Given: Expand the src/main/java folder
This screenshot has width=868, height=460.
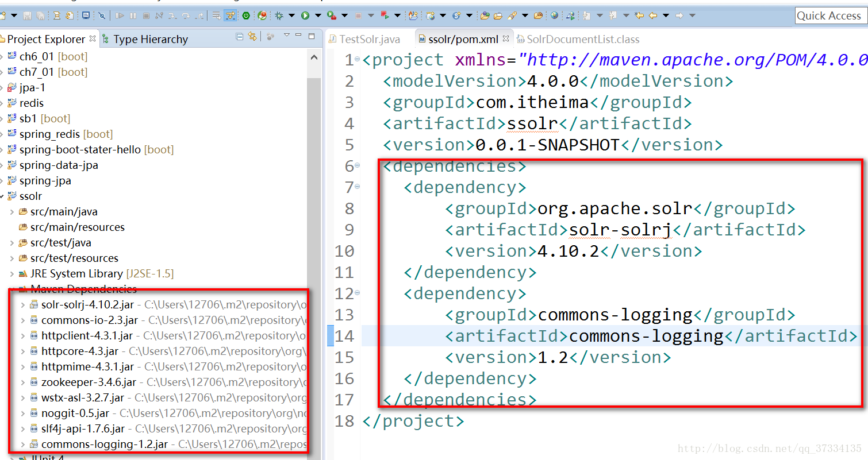Looking at the screenshot, I should 12,212.
